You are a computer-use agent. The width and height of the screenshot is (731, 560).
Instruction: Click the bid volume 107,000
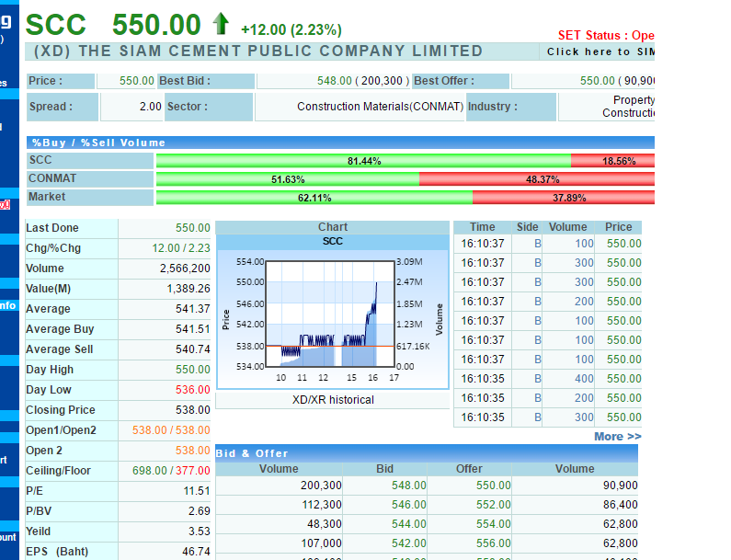pyautogui.click(x=321, y=543)
